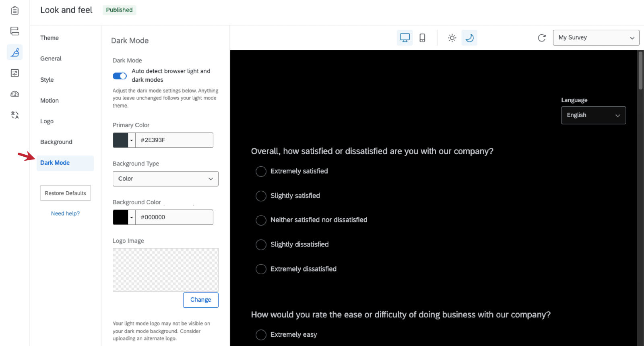
Task: Open the Background Type Color dropdown
Action: coord(165,179)
